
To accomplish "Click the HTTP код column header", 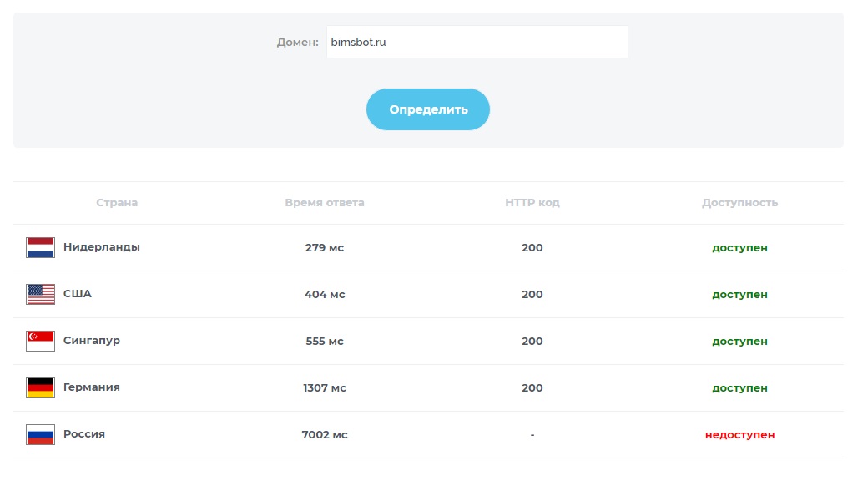I will (532, 203).
